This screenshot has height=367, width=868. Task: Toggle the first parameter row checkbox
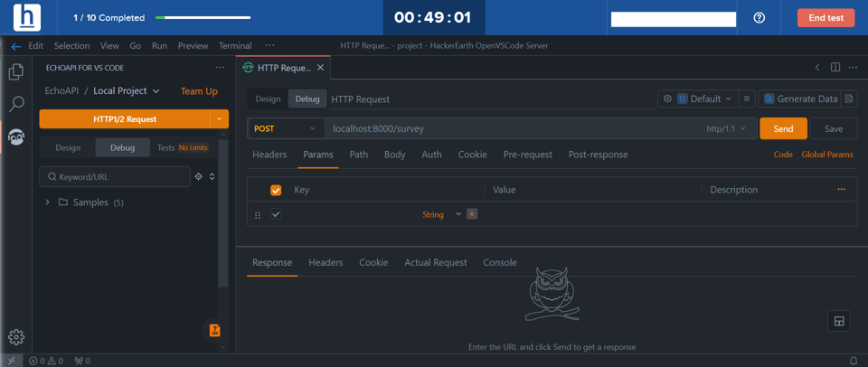point(276,214)
